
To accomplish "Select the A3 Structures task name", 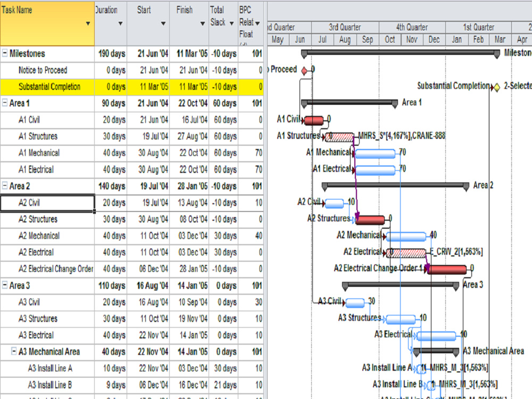I will pyautogui.click(x=38, y=319).
